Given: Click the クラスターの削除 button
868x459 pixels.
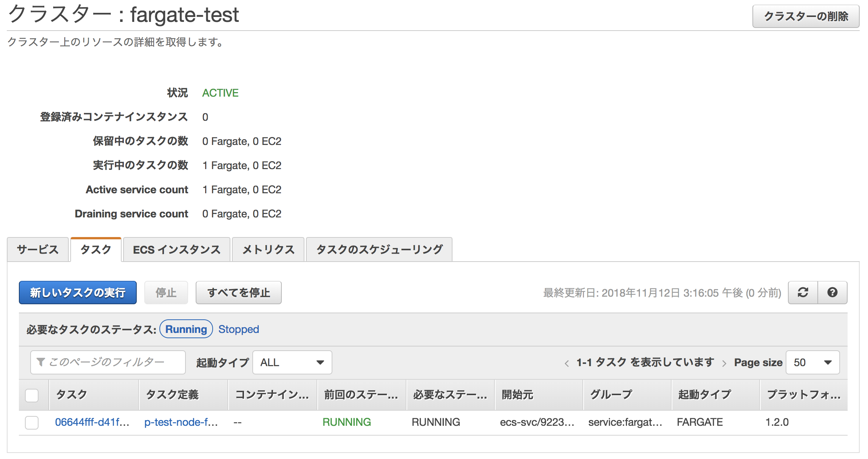Looking at the screenshot, I should 806,16.
